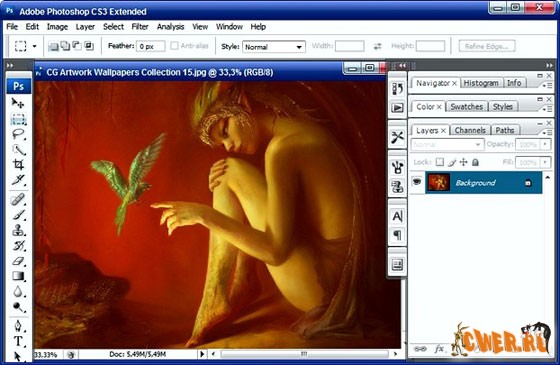Open the Style dropdown set to Normal
Screen dimensions: 560x365
coord(274,47)
